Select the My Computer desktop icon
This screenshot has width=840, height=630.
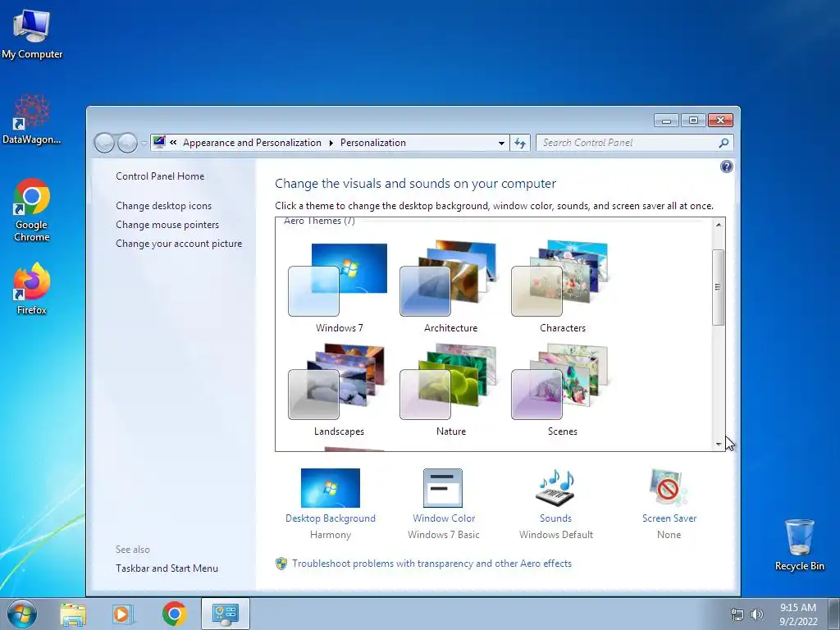[x=32, y=34]
